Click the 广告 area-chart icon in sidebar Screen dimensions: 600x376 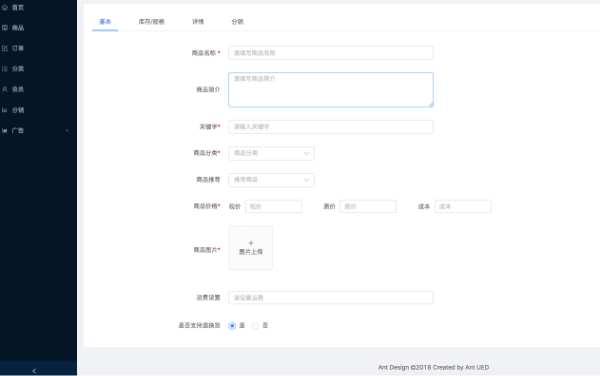pyautogui.click(x=5, y=130)
